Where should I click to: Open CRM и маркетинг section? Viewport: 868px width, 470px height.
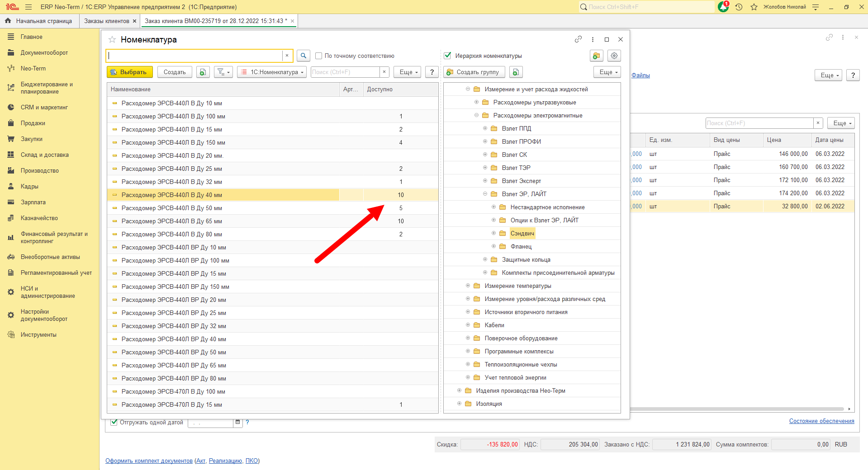point(44,107)
